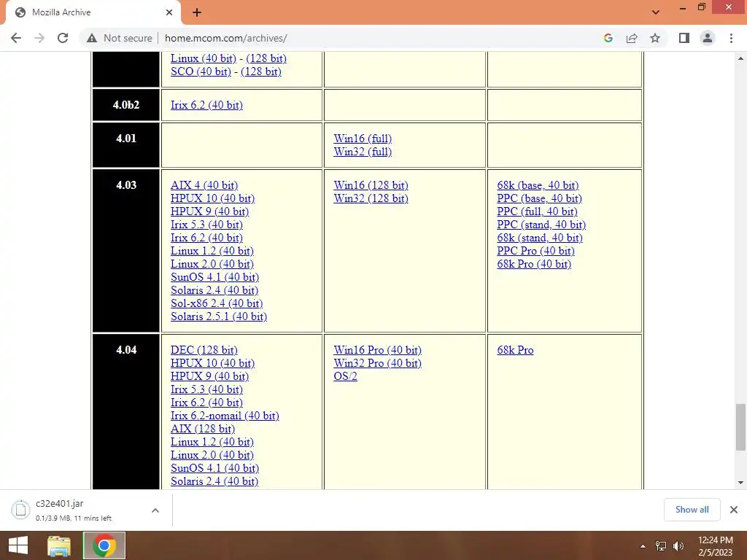Open the Windows Start menu

point(18,545)
